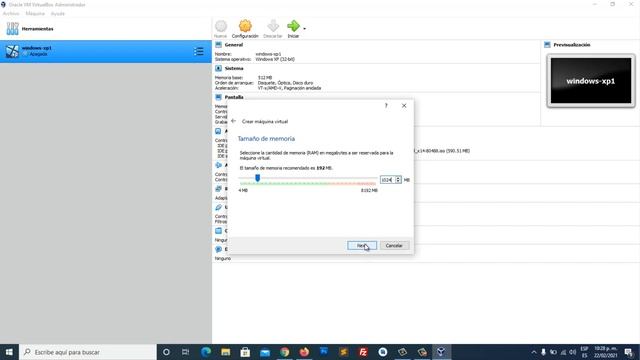The height and width of the screenshot is (360, 640).
Task: Open Cortana circle on taskbar
Action: tap(166, 352)
